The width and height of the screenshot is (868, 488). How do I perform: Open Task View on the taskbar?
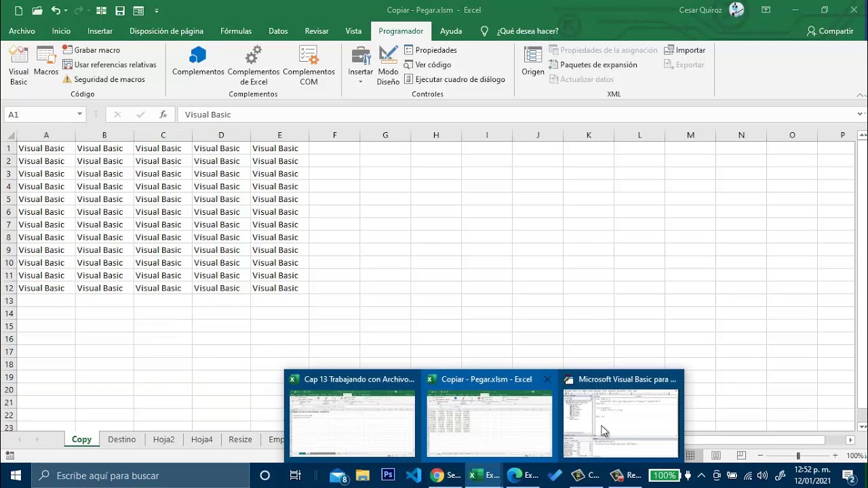pos(295,475)
